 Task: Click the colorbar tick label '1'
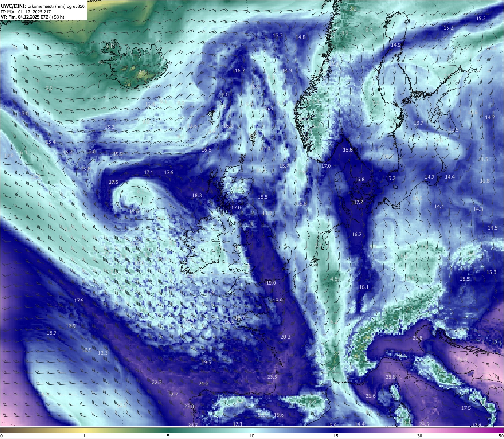point(84,435)
